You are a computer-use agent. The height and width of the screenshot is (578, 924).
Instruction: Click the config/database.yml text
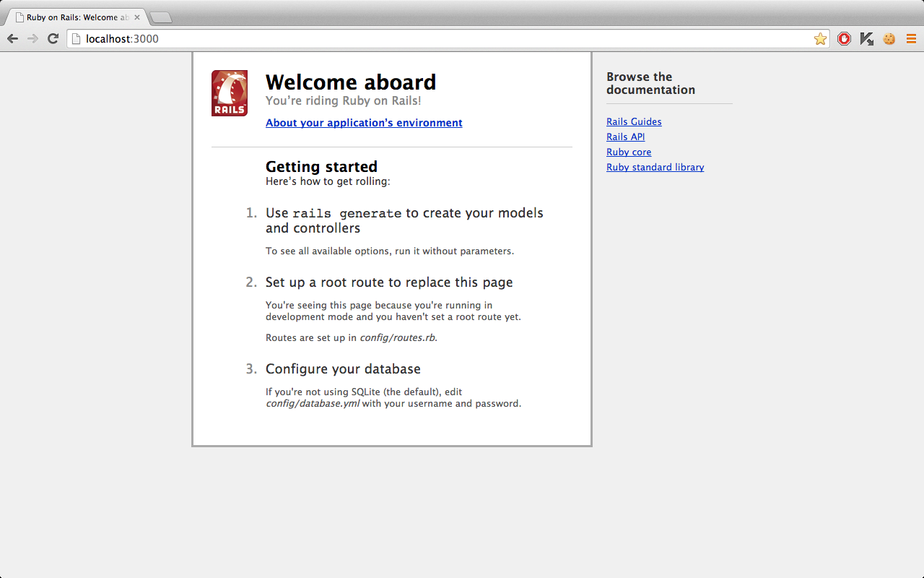click(313, 404)
